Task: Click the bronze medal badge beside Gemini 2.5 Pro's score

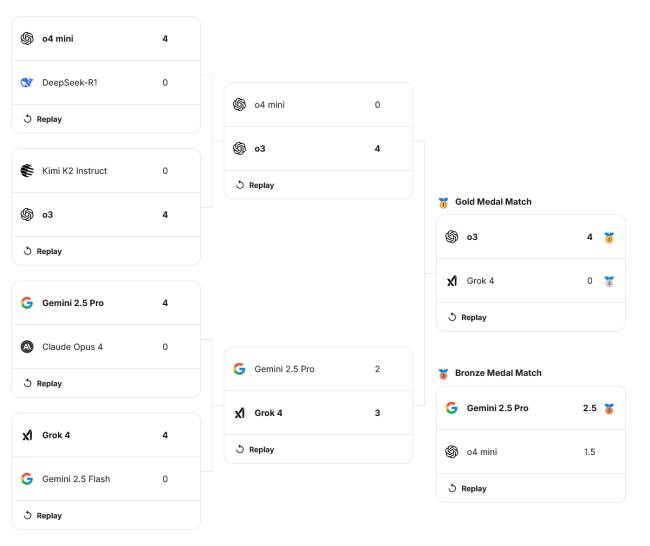Action: click(609, 408)
